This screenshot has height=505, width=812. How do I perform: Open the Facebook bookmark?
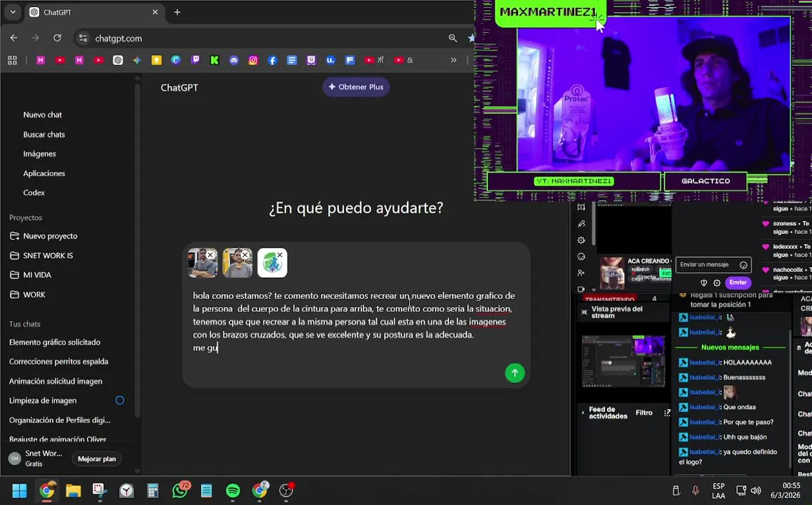(x=272, y=60)
